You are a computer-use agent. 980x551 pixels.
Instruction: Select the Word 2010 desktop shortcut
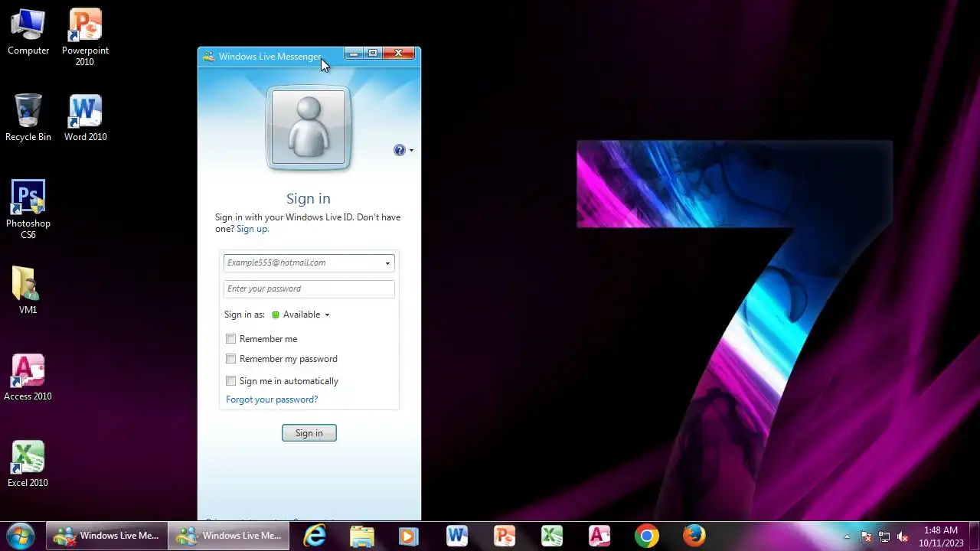click(85, 118)
